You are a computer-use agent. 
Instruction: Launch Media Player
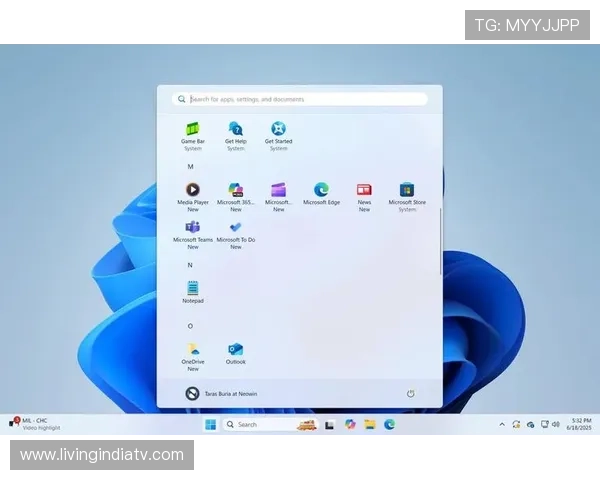coord(193,191)
